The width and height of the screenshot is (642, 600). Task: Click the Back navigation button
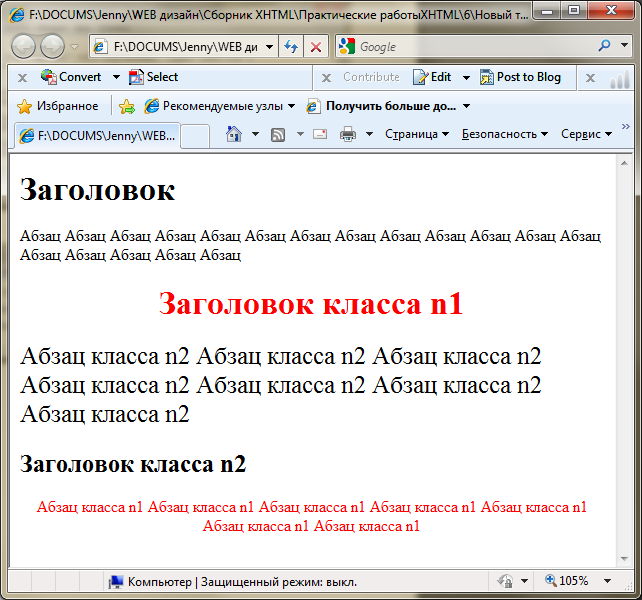click(24, 46)
